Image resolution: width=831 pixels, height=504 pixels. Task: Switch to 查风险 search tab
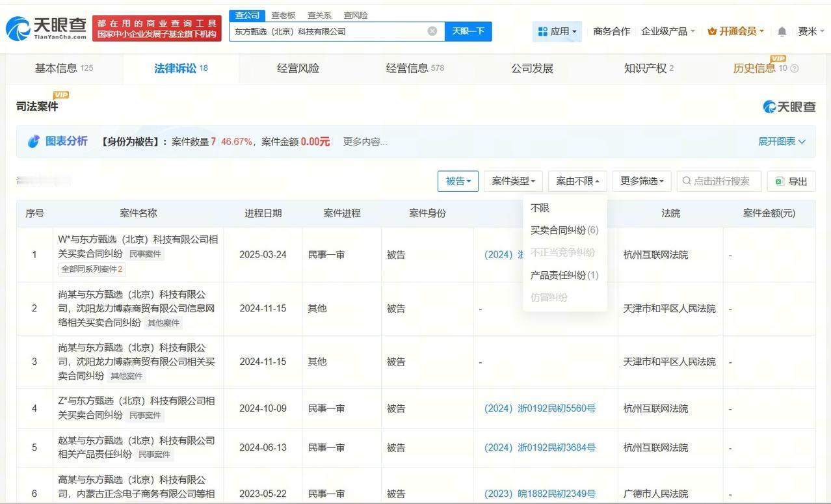[355, 15]
